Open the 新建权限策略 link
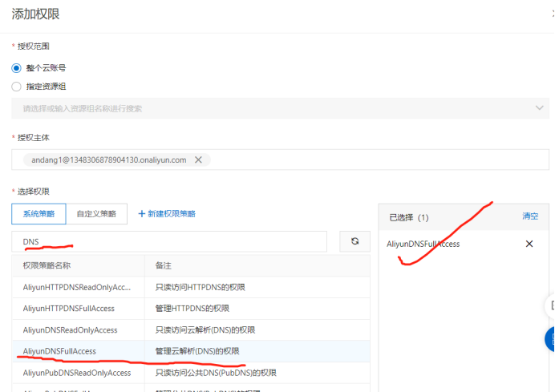 (172, 214)
